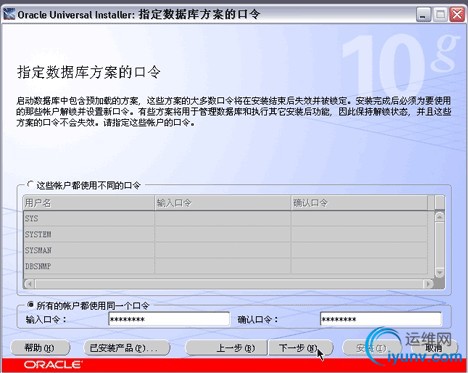Click the Oracle installer title bar icon
This screenshot has height=373, width=468.
[x=9, y=15]
